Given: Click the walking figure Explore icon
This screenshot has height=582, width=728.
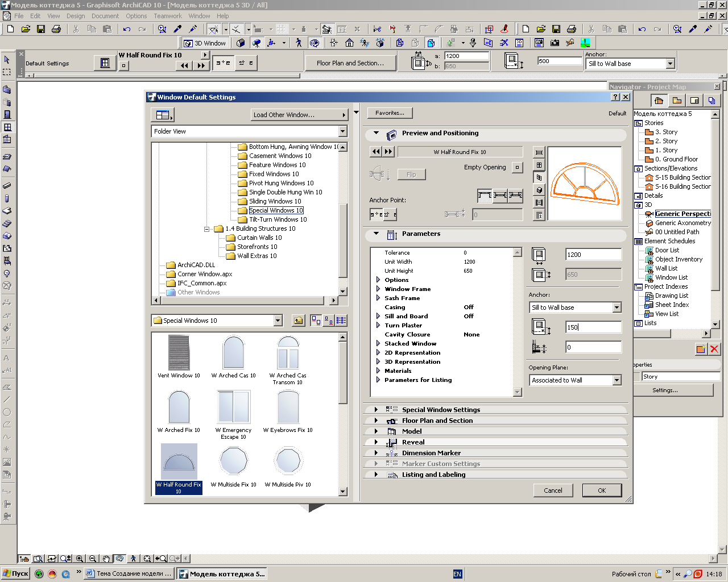Looking at the screenshot, I should tap(299, 43).
